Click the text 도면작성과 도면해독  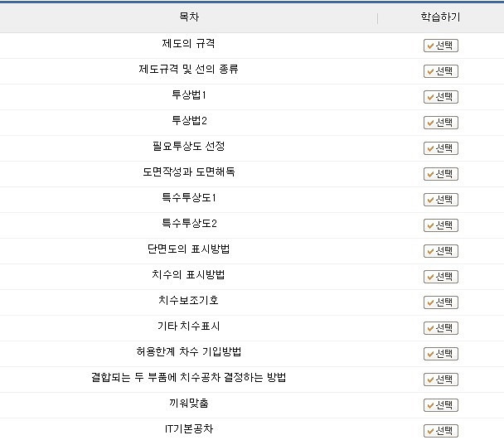click(189, 172)
